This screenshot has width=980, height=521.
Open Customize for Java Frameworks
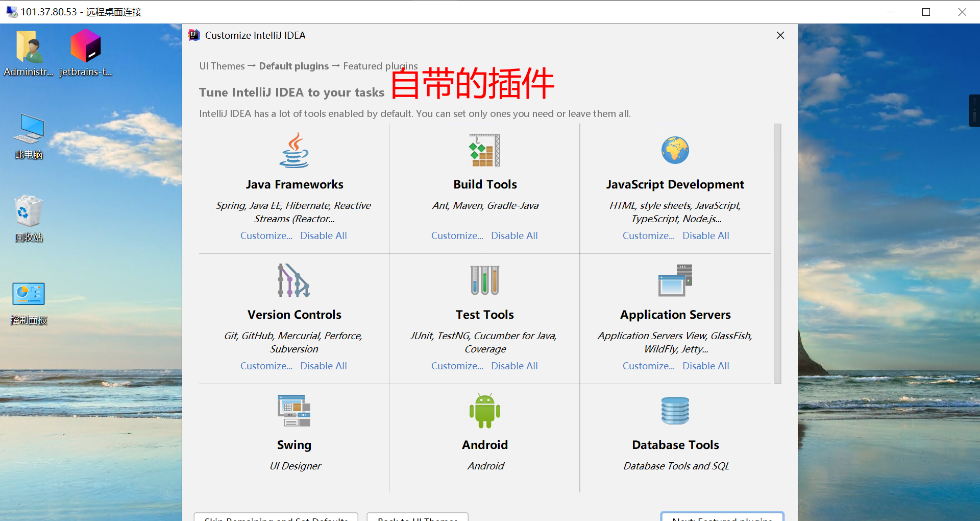[x=266, y=235]
